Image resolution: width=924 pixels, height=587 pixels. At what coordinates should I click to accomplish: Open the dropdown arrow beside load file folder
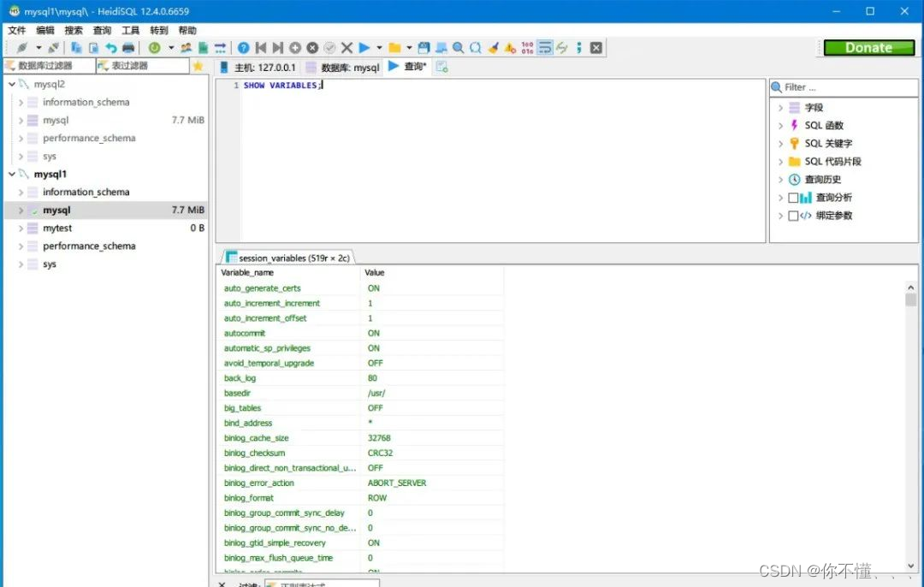(409, 48)
